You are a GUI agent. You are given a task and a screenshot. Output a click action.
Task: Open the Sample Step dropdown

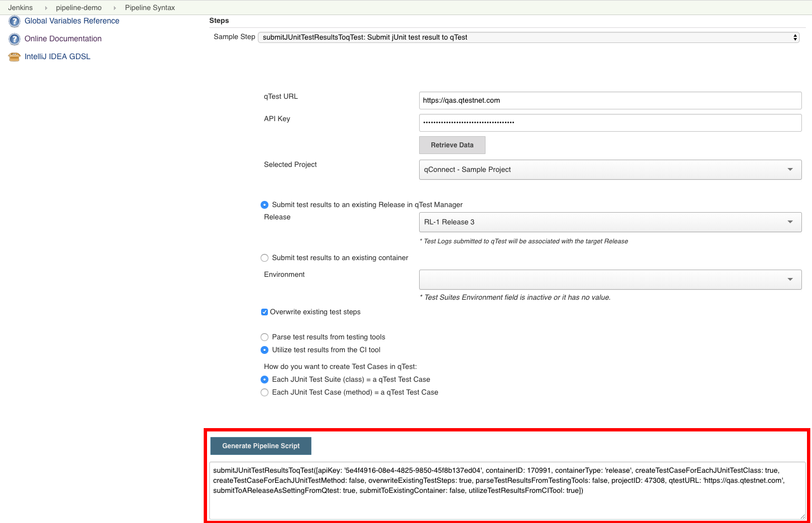(x=528, y=37)
